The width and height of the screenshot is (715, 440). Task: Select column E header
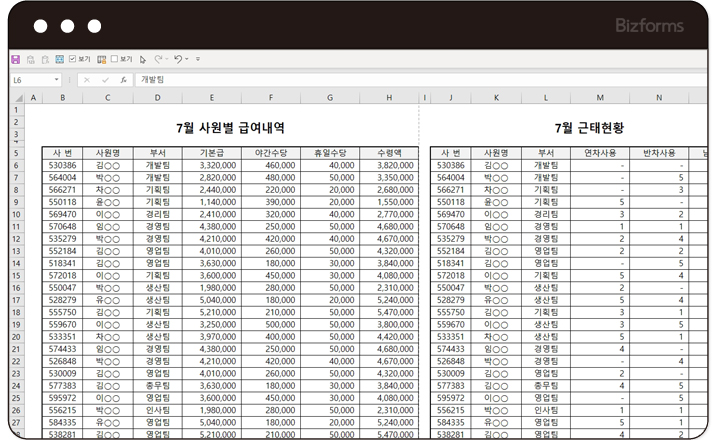211,98
